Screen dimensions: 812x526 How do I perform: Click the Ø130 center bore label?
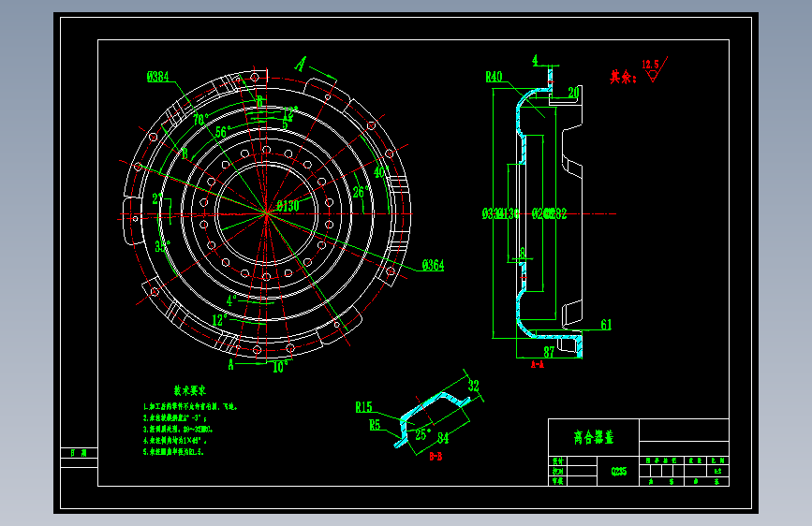click(x=288, y=206)
